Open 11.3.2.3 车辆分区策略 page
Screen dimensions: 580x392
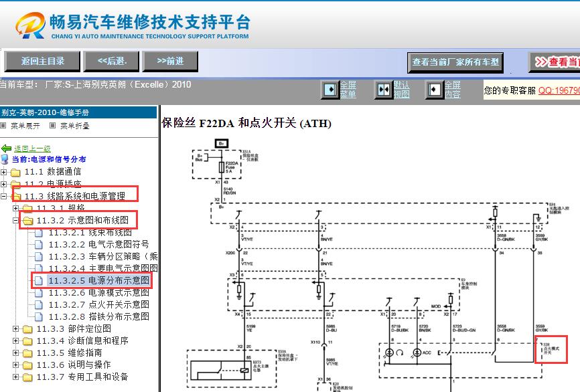103,256
